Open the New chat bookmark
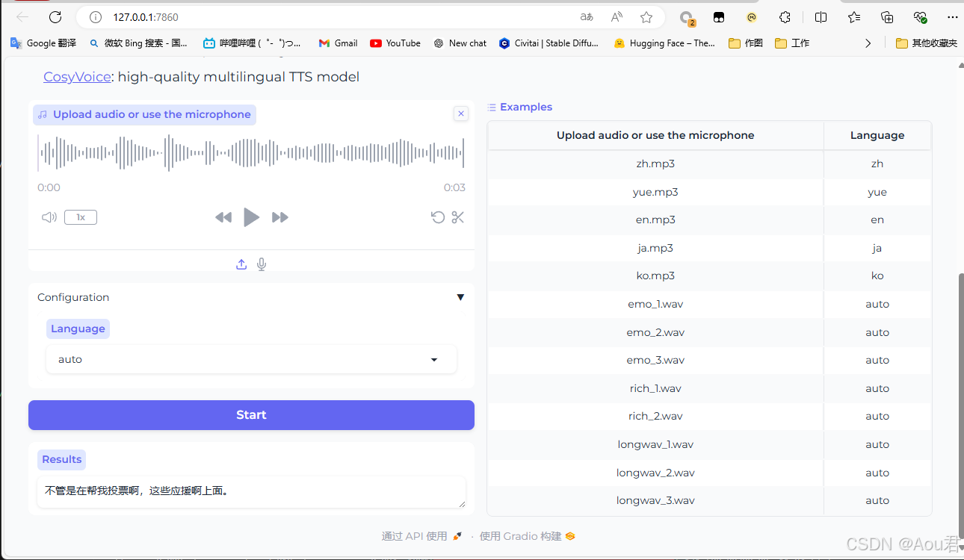Screen dimensions: 964x560 pos(460,43)
